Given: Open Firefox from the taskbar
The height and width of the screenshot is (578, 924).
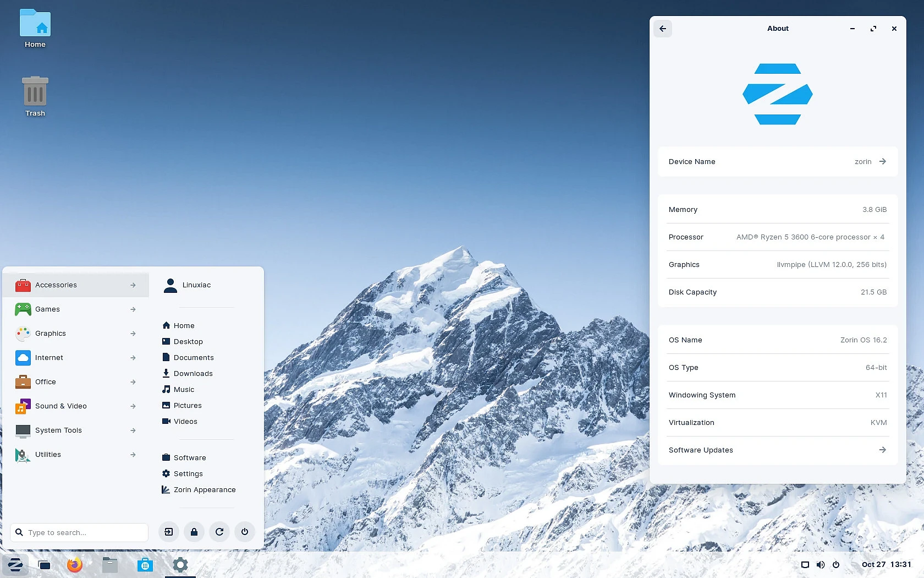Looking at the screenshot, I should pos(74,565).
